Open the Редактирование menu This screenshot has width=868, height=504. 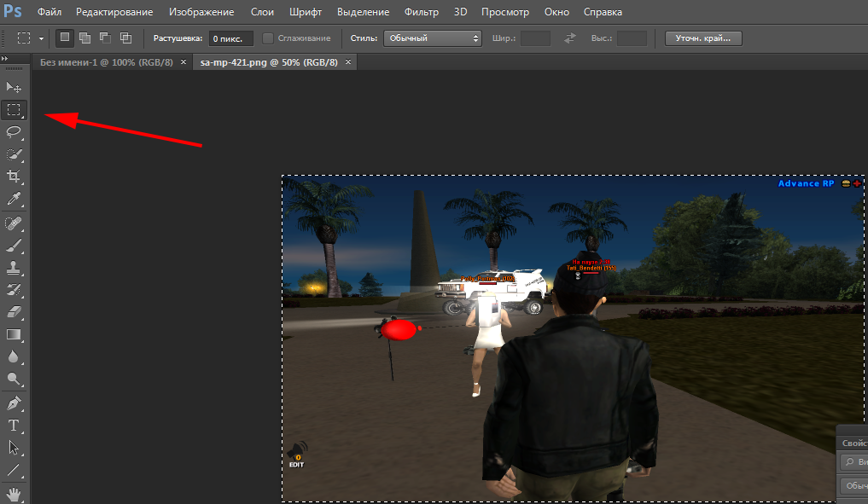click(x=114, y=12)
